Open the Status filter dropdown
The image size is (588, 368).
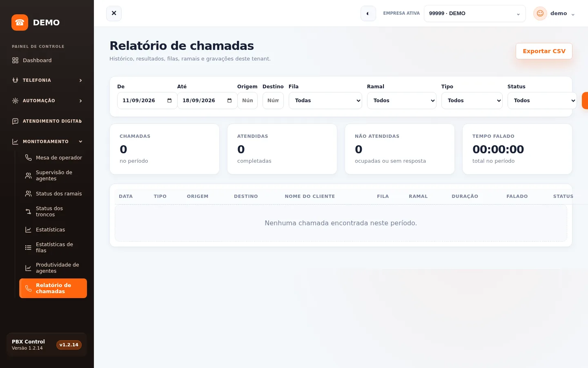point(542,101)
